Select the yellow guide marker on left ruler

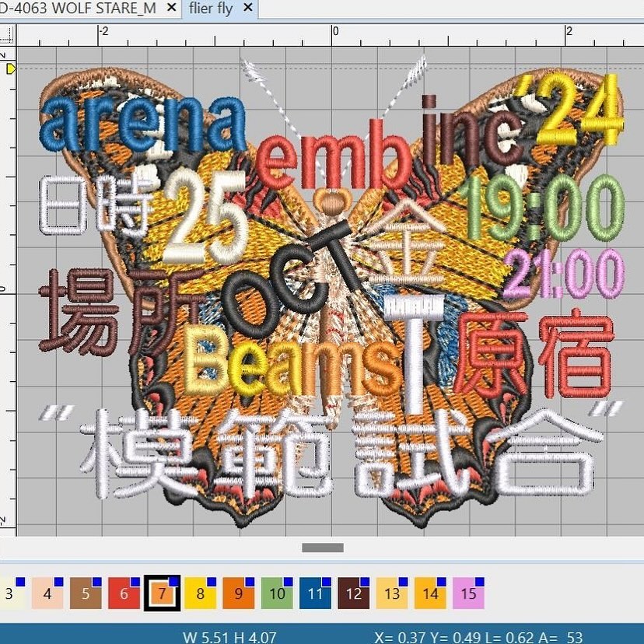[11, 69]
